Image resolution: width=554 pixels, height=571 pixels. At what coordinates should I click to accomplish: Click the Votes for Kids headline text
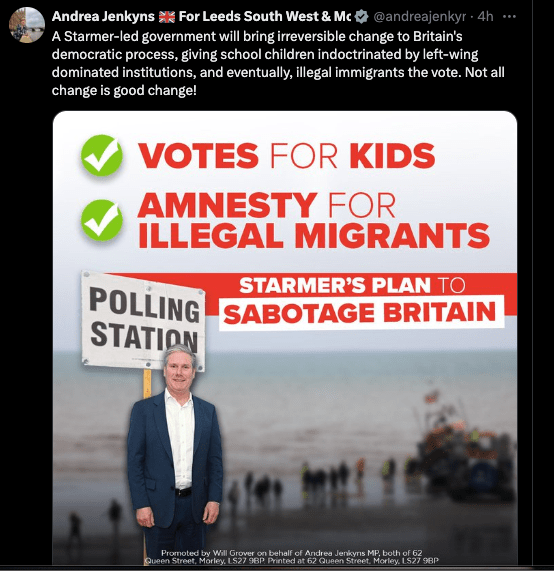point(286,155)
